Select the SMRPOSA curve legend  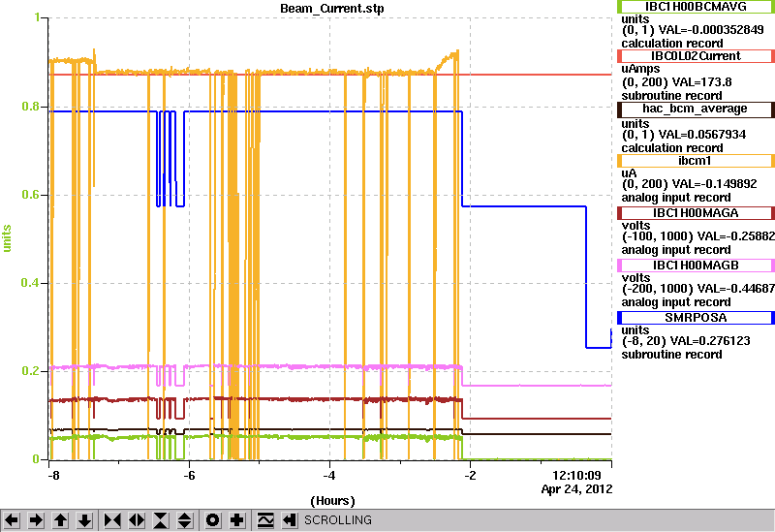click(696, 318)
